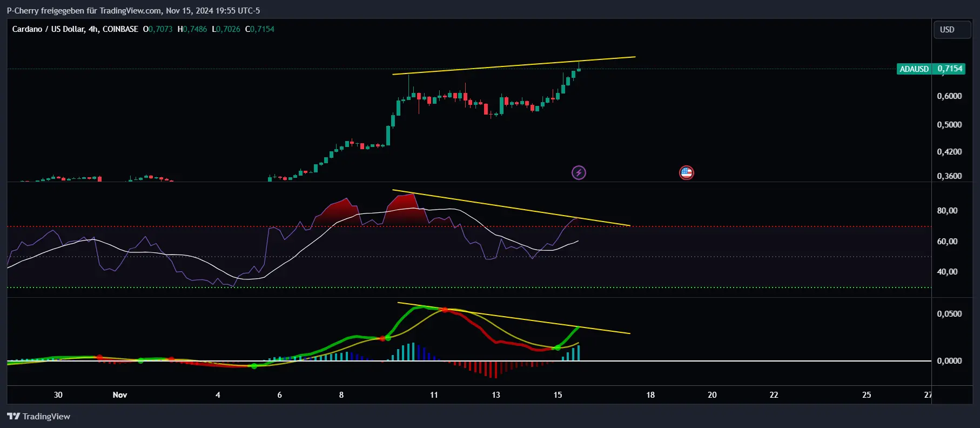Click the purple lightning bolt event icon
This screenshot has width=980, height=428.
[x=579, y=173]
